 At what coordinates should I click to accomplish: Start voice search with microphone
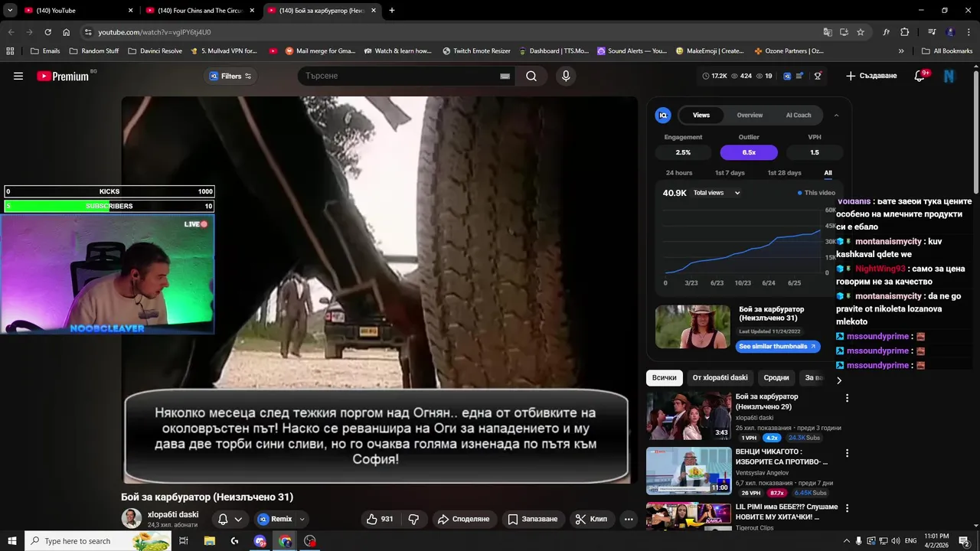click(566, 76)
